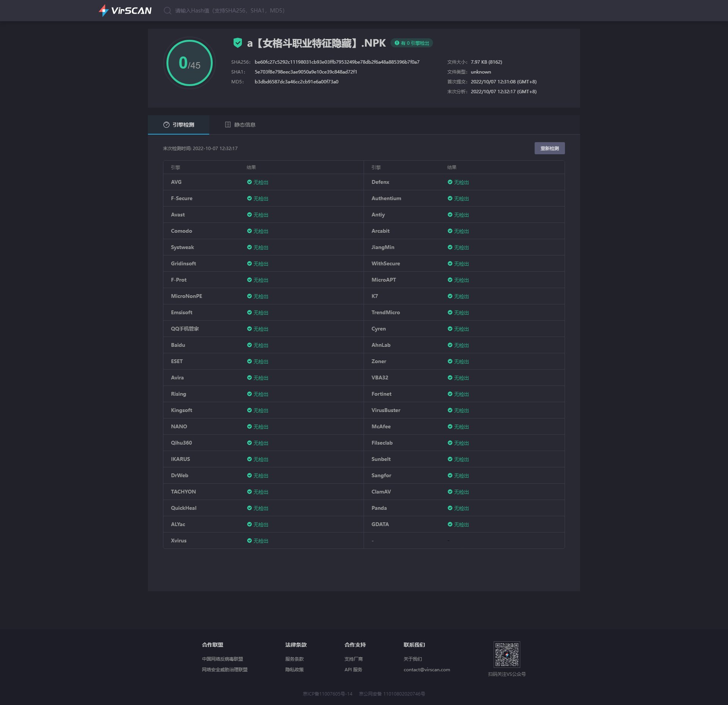Click the GDATA result check icon
The width and height of the screenshot is (728, 705).
pos(450,524)
